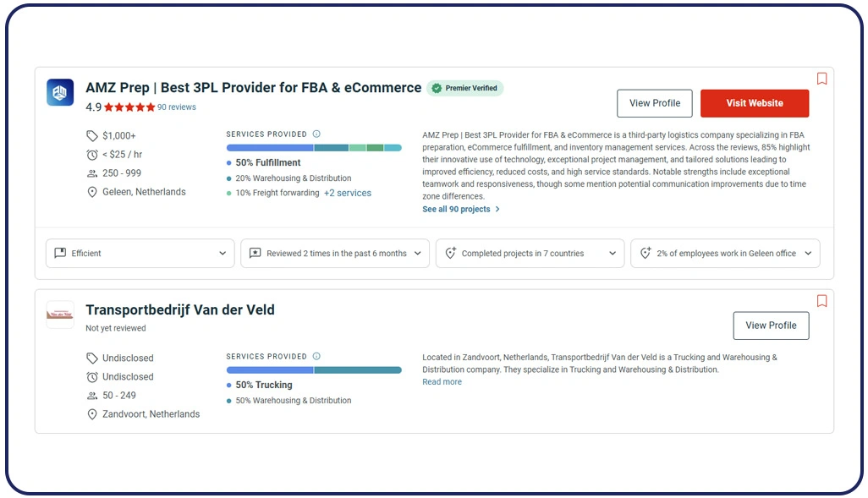
Task: Open the 90 reviews link
Action: tap(177, 107)
